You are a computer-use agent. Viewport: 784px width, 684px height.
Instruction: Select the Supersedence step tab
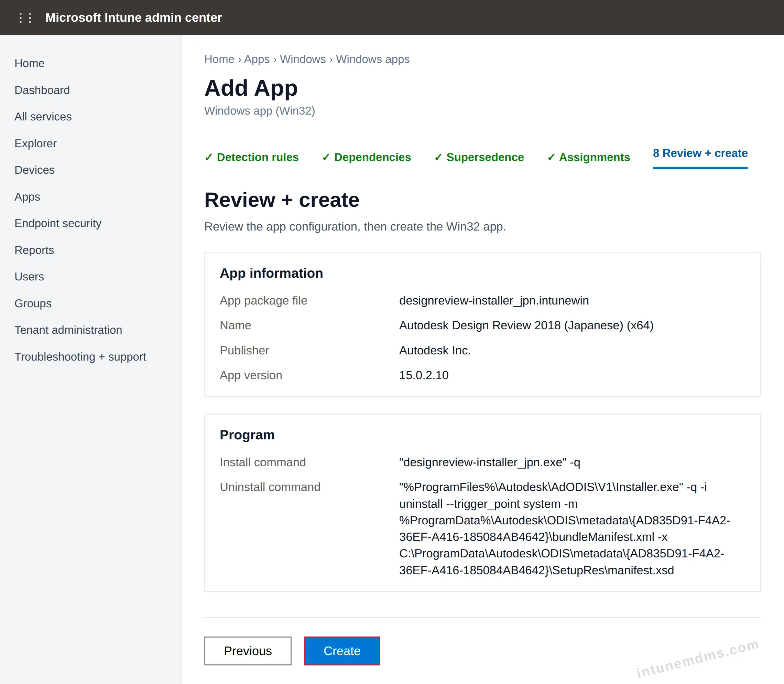(479, 157)
